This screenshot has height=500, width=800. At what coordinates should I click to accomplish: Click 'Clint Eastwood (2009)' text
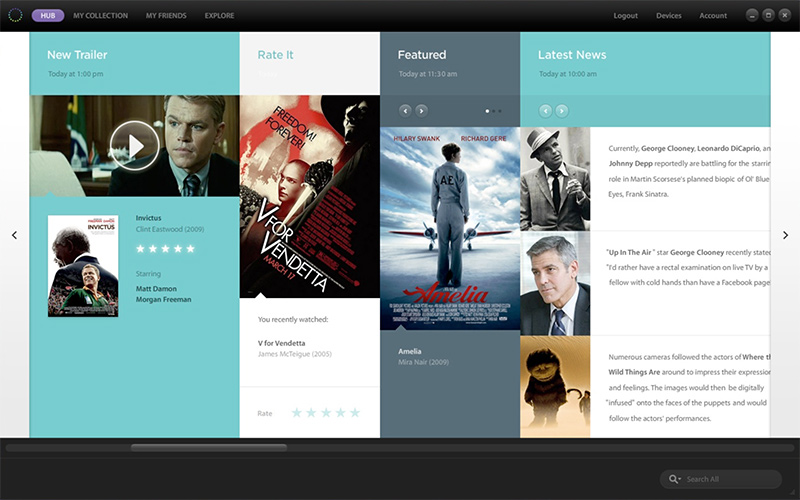170,229
